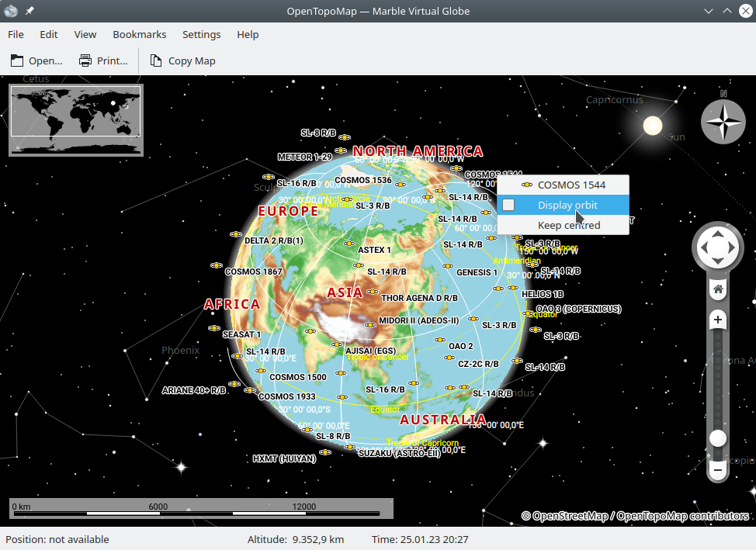
Task: Click the AFRICA continent label
Action: point(232,304)
